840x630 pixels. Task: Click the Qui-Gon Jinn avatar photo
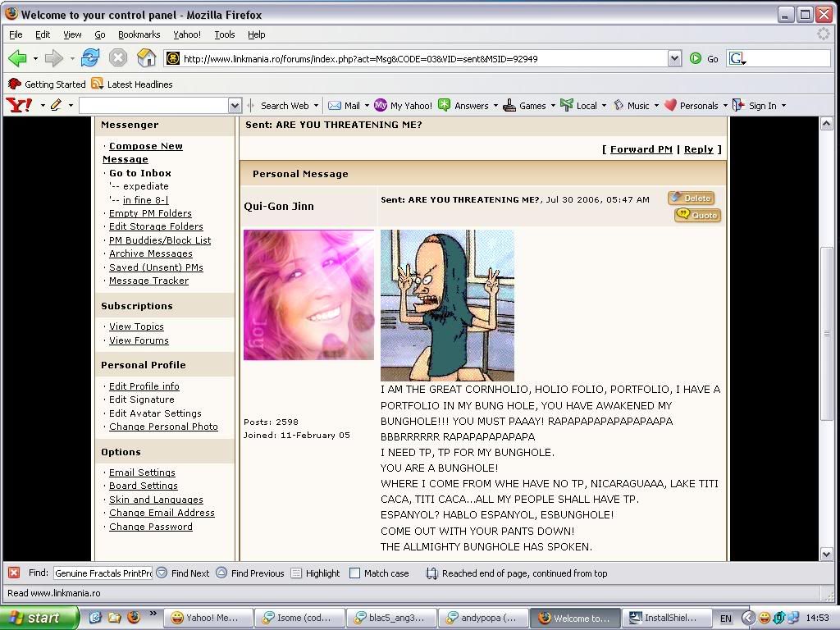(x=308, y=294)
